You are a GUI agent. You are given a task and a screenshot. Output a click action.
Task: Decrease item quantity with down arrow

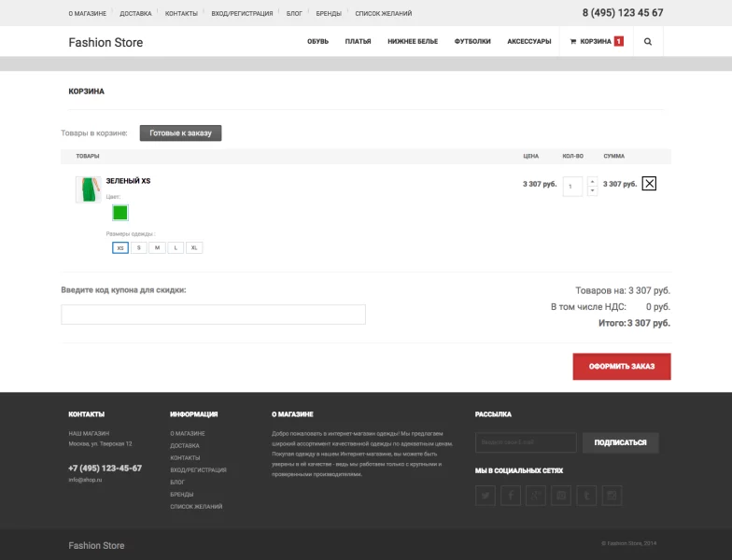tap(592, 190)
